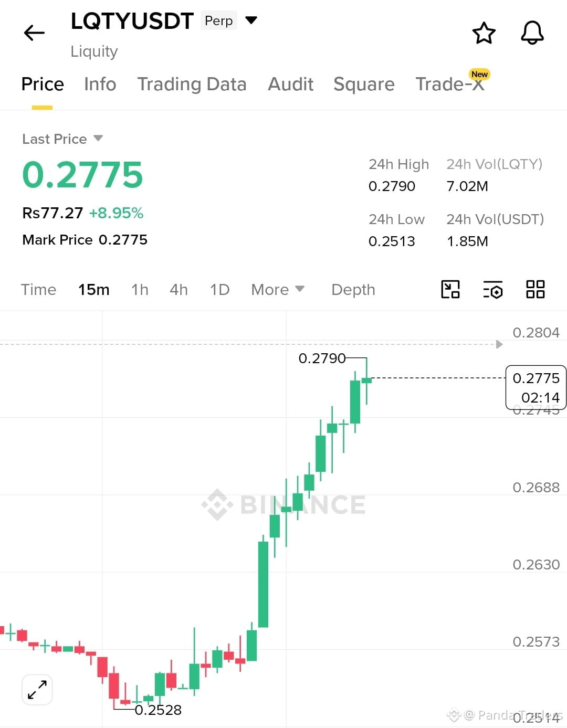
Task: Open the four-square grid layout icon
Action: click(x=535, y=289)
